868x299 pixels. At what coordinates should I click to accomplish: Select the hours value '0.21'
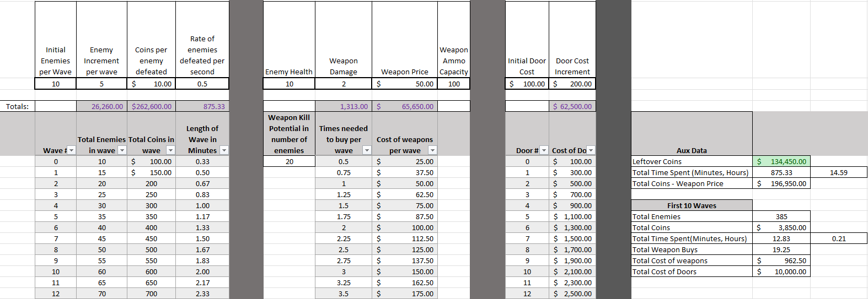[839, 238]
